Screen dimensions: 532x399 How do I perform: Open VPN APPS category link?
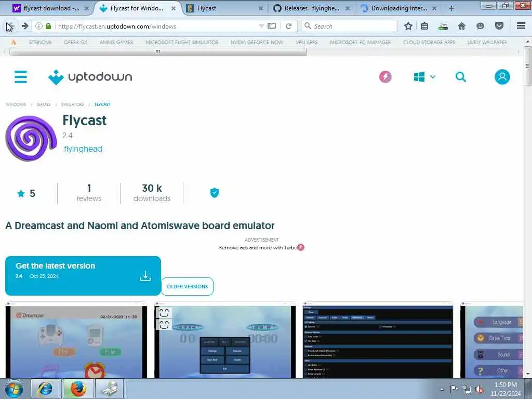(x=307, y=43)
